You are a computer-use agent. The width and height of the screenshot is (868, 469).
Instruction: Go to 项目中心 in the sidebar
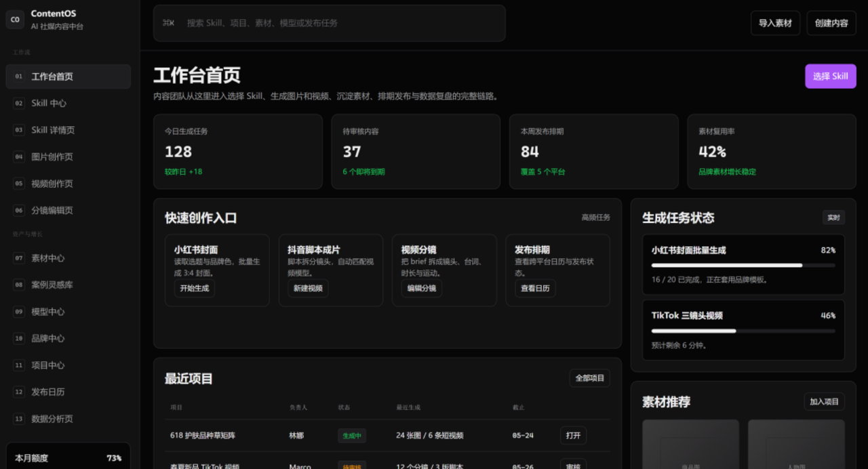click(68, 365)
